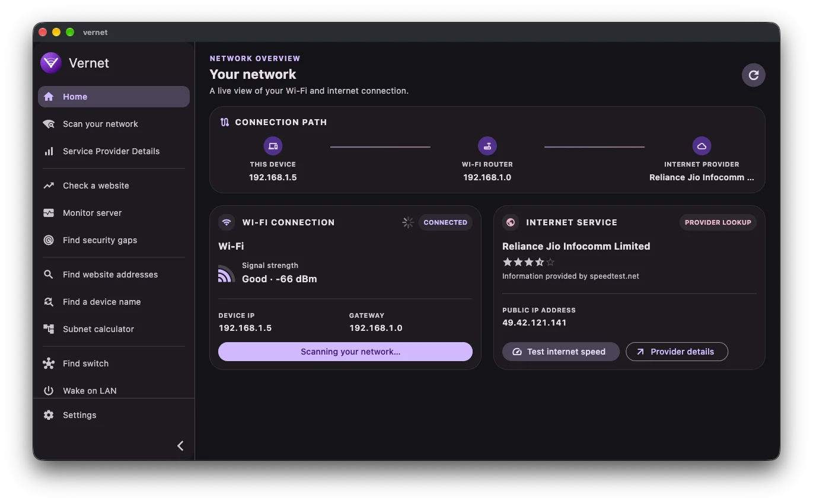Click the Wi-Fi Connection card wifi icon
This screenshot has height=504, width=813.
(x=227, y=222)
